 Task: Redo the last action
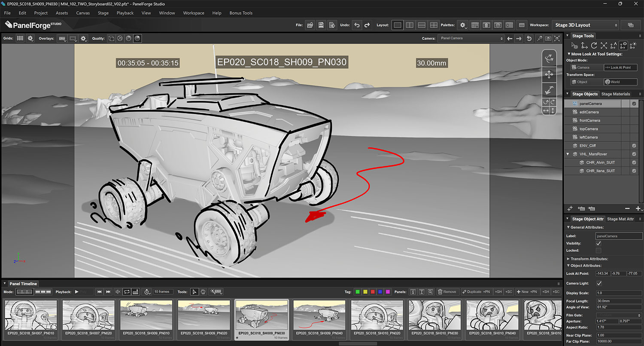coord(367,25)
